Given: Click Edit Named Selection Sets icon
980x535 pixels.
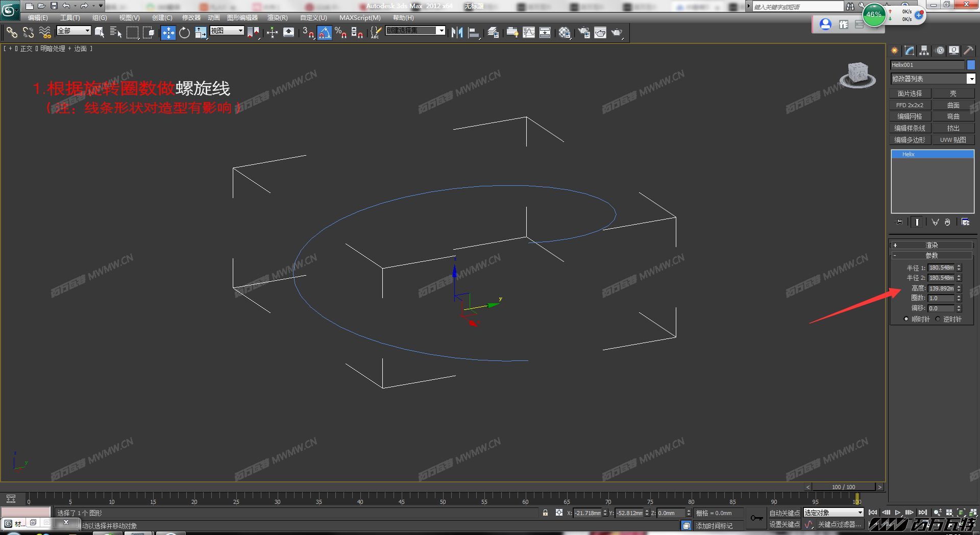Looking at the screenshot, I should tap(375, 33).
